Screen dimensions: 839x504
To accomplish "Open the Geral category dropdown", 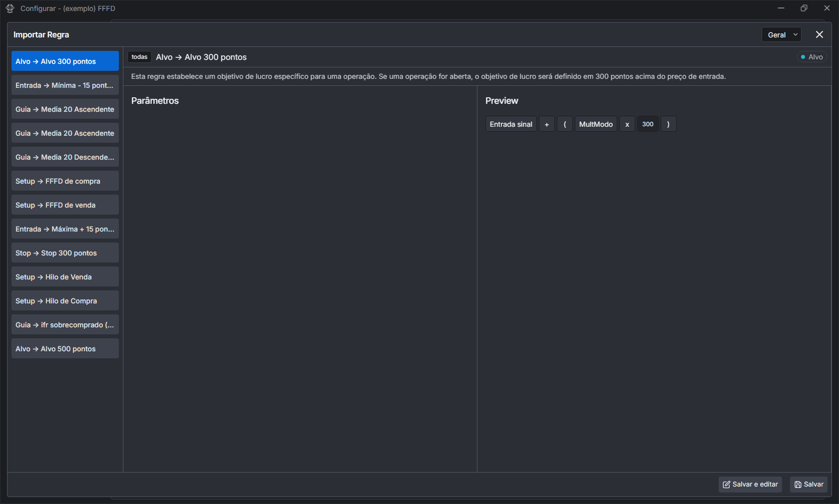I will click(781, 34).
